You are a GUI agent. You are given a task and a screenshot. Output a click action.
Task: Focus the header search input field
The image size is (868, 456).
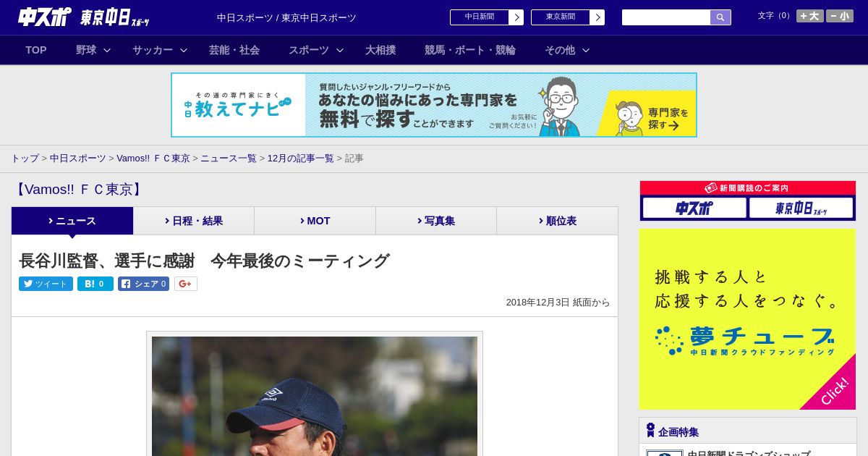(x=666, y=17)
